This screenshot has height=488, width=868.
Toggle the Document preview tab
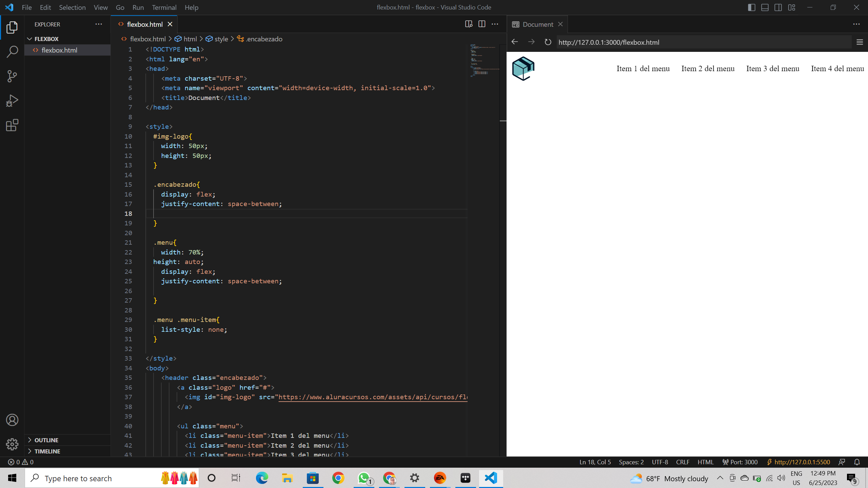[536, 24]
